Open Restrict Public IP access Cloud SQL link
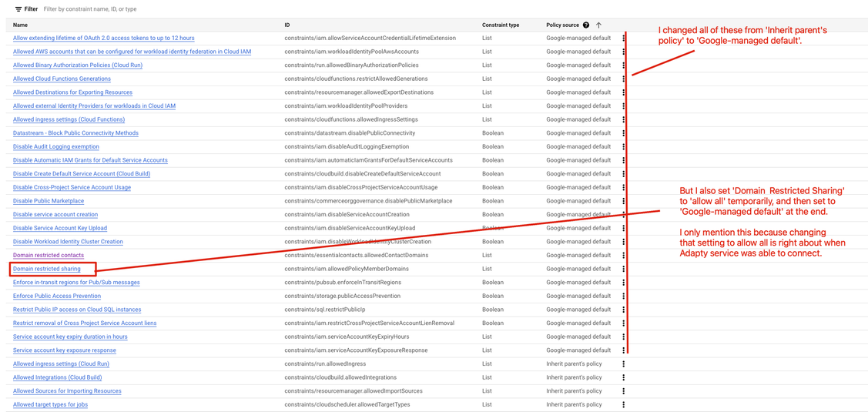 (x=77, y=309)
